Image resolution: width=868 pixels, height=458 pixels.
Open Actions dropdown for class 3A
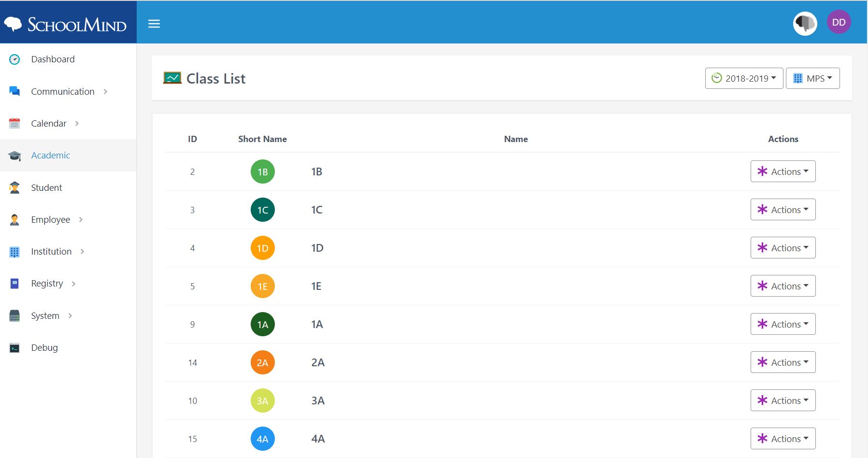pos(783,401)
